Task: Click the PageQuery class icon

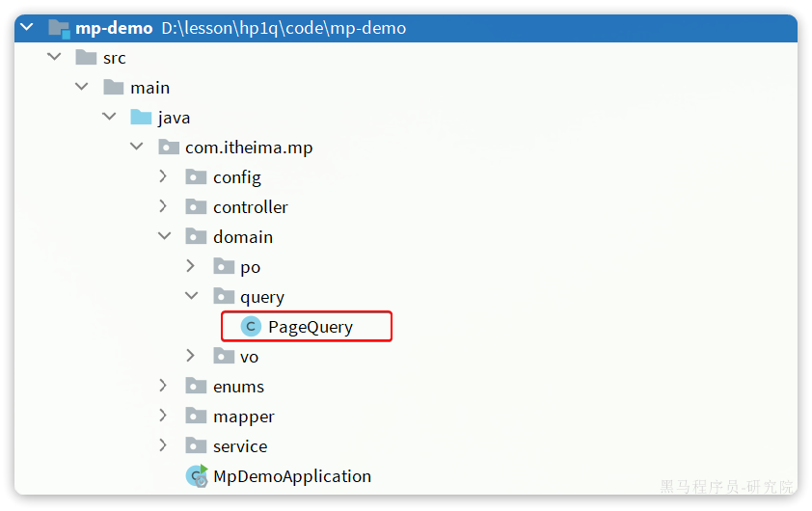Action: 251,327
